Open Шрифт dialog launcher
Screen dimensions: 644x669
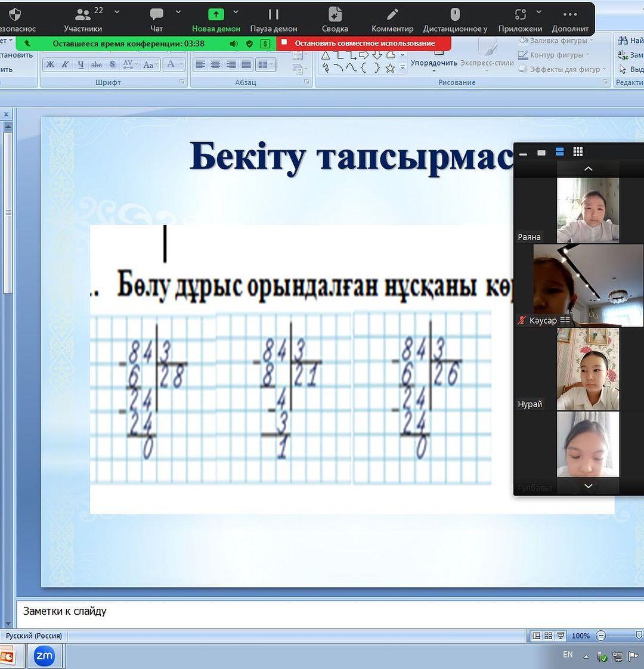(x=182, y=82)
